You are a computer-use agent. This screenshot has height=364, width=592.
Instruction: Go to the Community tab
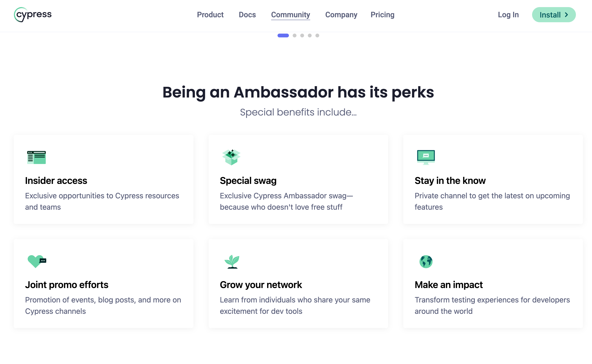[290, 15]
